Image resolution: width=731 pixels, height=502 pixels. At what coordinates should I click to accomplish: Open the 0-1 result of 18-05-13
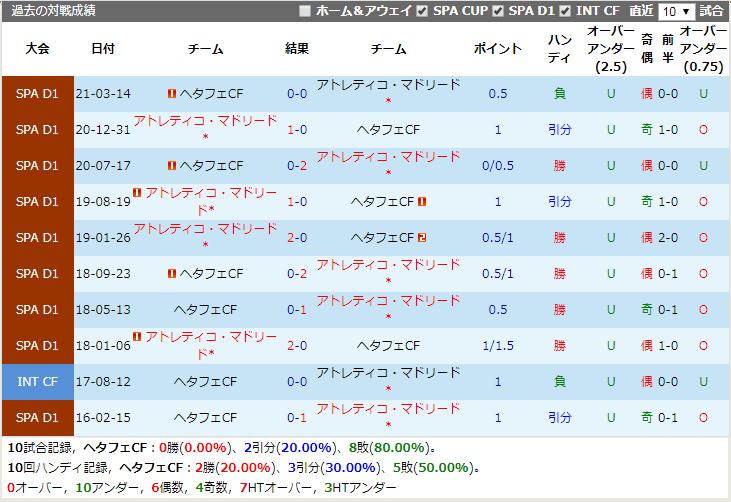pos(297,309)
